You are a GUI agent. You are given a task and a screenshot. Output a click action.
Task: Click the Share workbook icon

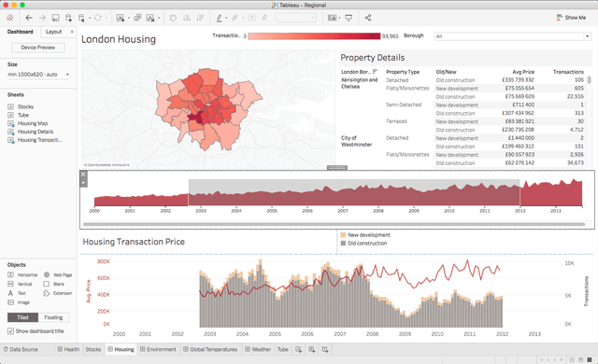(367, 18)
